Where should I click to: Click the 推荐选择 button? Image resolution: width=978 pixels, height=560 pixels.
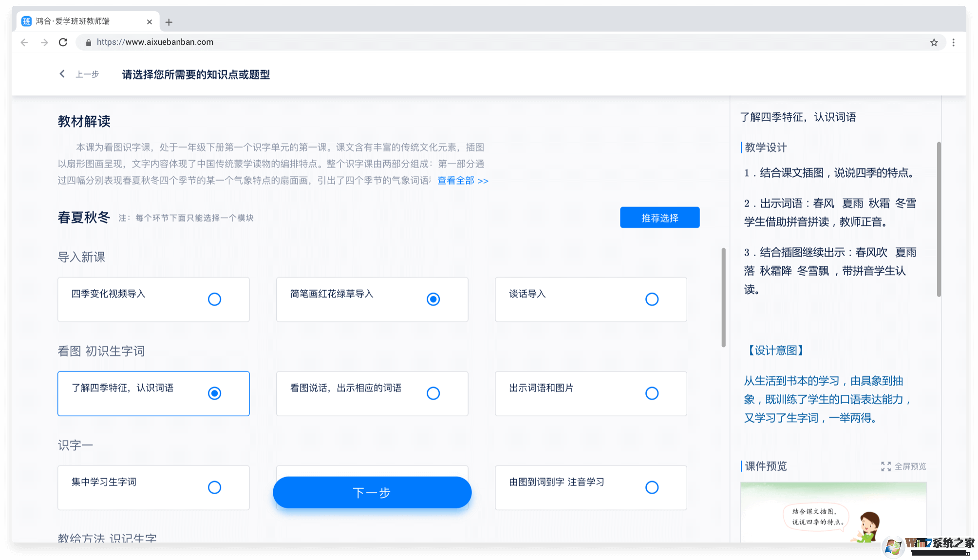click(x=659, y=218)
